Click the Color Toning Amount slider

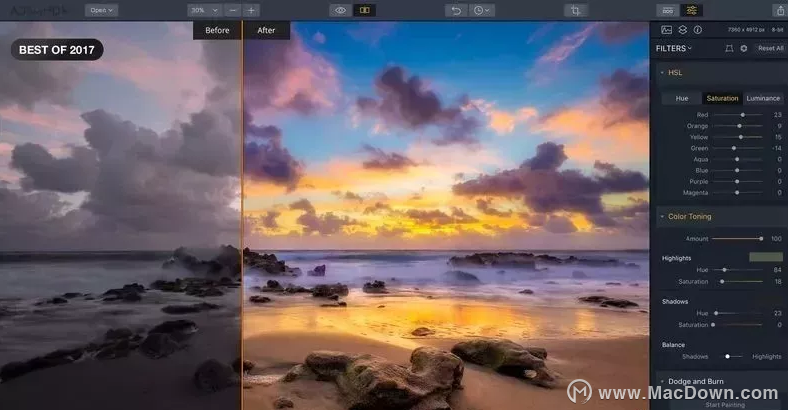(738, 239)
